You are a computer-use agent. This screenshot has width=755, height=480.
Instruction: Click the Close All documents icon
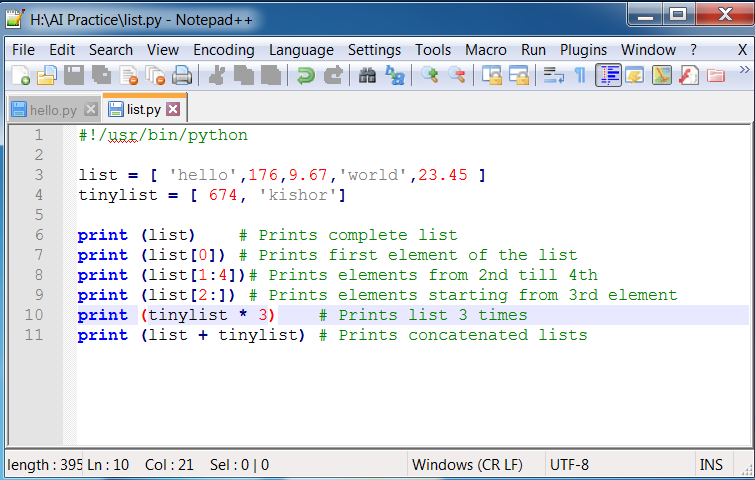[155, 76]
